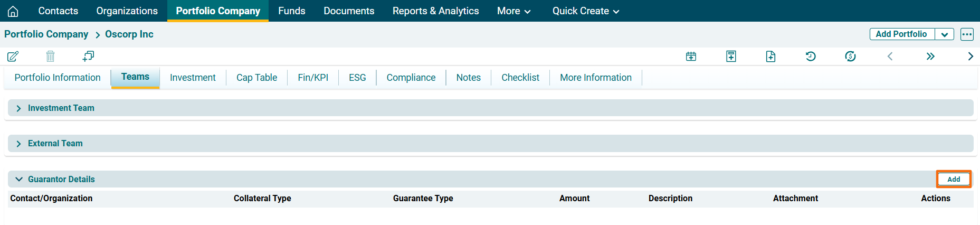Click Add button in Guarantor Details
Viewport: 980px width, 225px height.
pyautogui.click(x=953, y=180)
